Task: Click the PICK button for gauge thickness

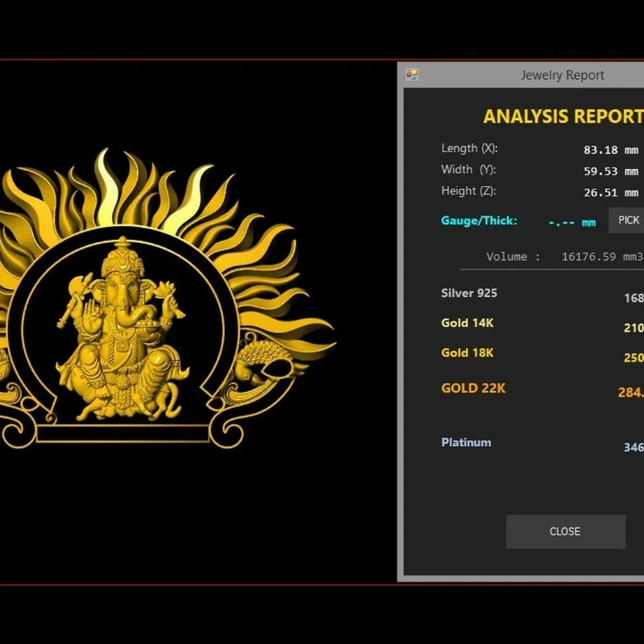Action: (x=626, y=220)
